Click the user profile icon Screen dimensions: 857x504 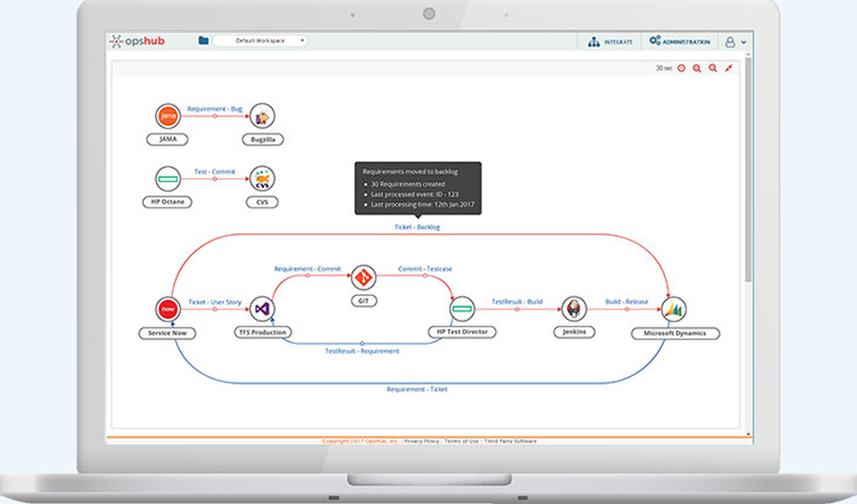click(729, 41)
